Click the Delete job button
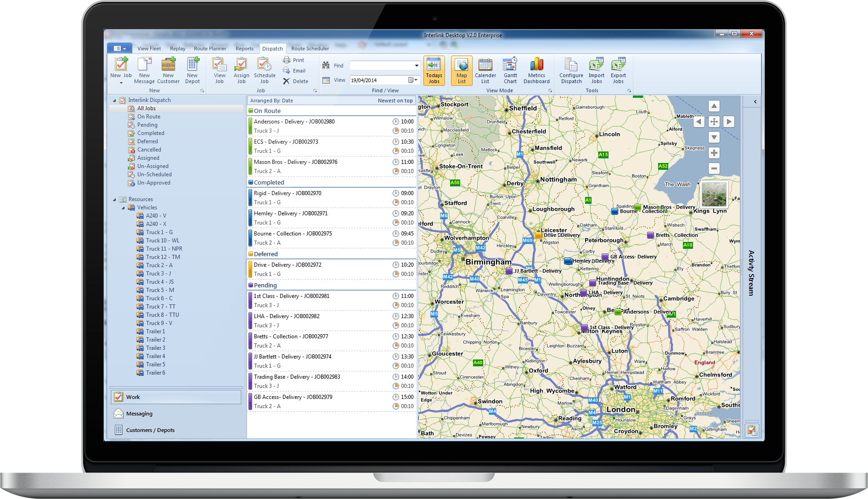 coord(296,81)
